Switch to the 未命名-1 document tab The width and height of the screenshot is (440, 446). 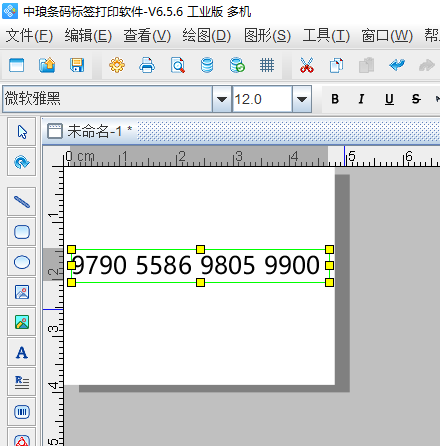click(x=90, y=131)
